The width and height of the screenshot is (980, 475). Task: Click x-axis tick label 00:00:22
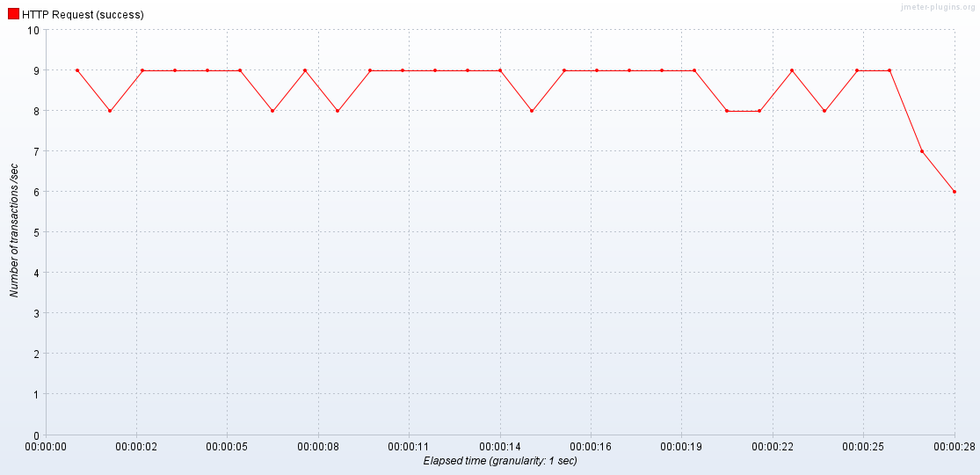click(773, 447)
